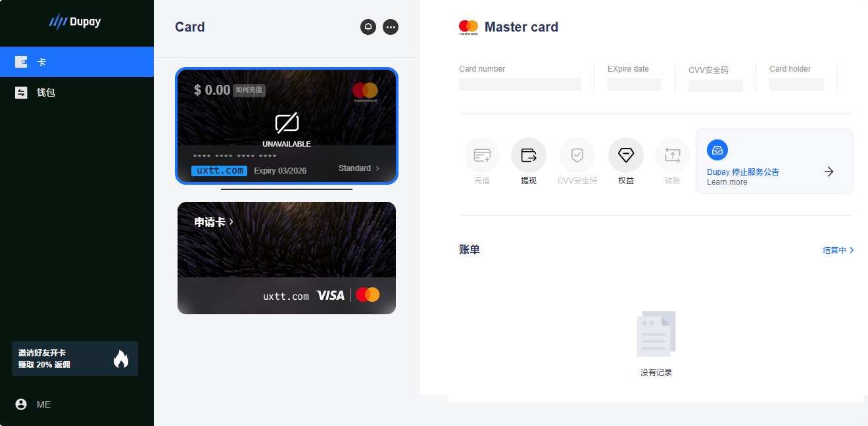Open the three-dots more options menu

click(391, 27)
